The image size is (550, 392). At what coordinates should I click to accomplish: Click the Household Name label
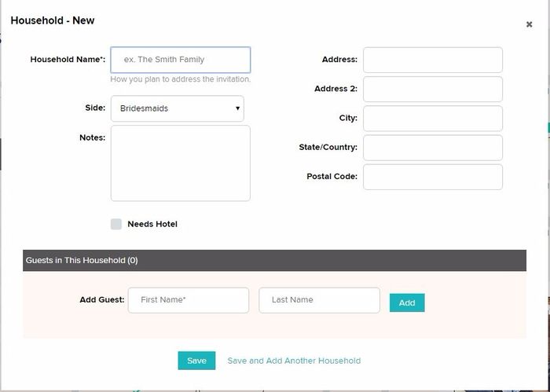[x=68, y=60]
